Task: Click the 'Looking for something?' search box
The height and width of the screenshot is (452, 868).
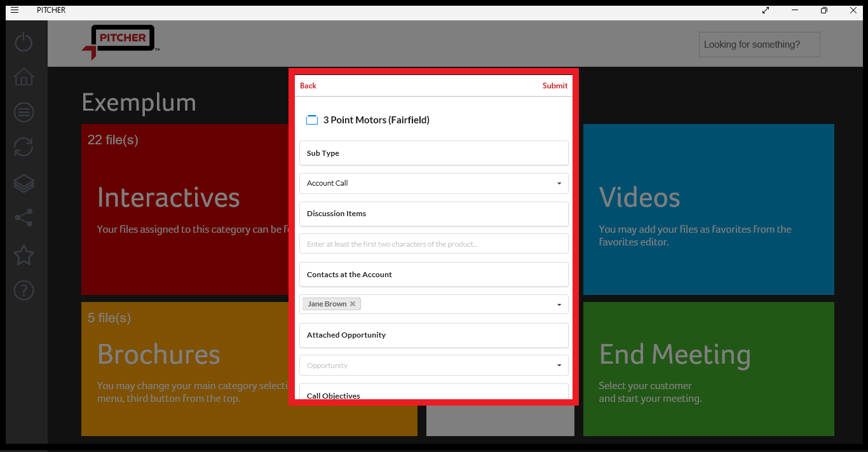Action: [x=759, y=45]
